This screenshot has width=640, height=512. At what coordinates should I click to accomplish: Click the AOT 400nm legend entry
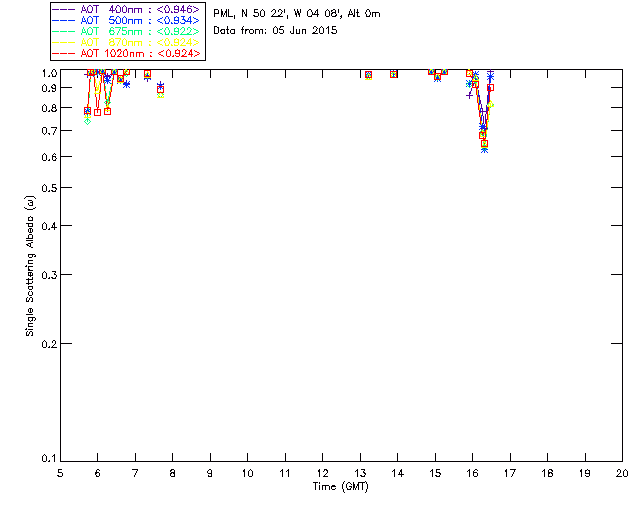click(127, 9)
